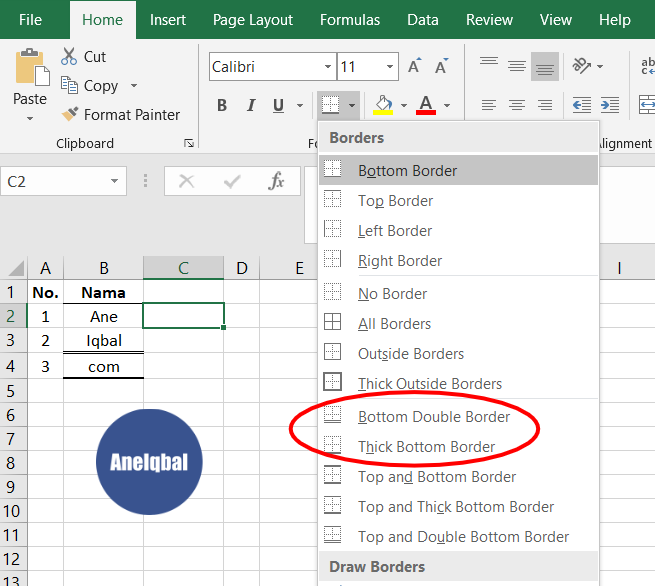This screenshot has height=586, width=655.
Task: Choose No Border from menu
Action: (x=458, y=294)
